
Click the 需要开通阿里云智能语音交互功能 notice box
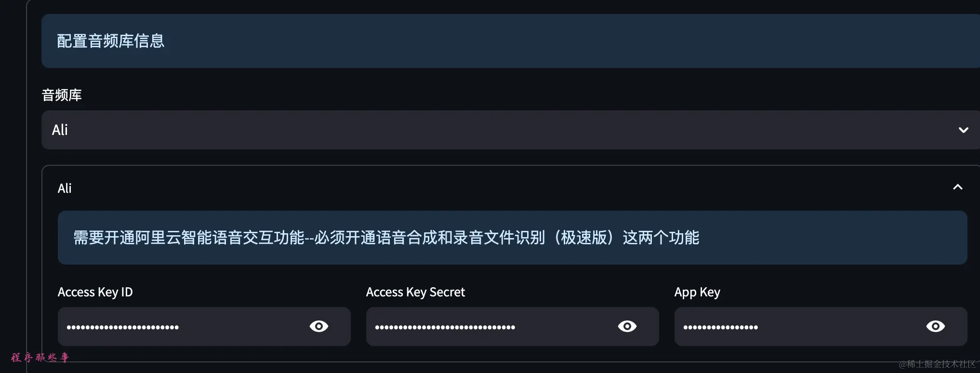click(x=512, y=238)
